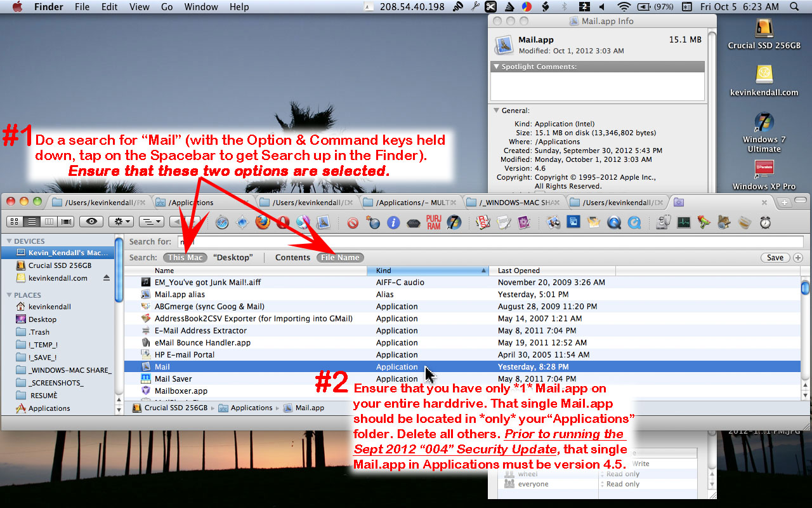
Task: Switch Finder to icon view
Action: pyautogui.click(x=15, y=222)
